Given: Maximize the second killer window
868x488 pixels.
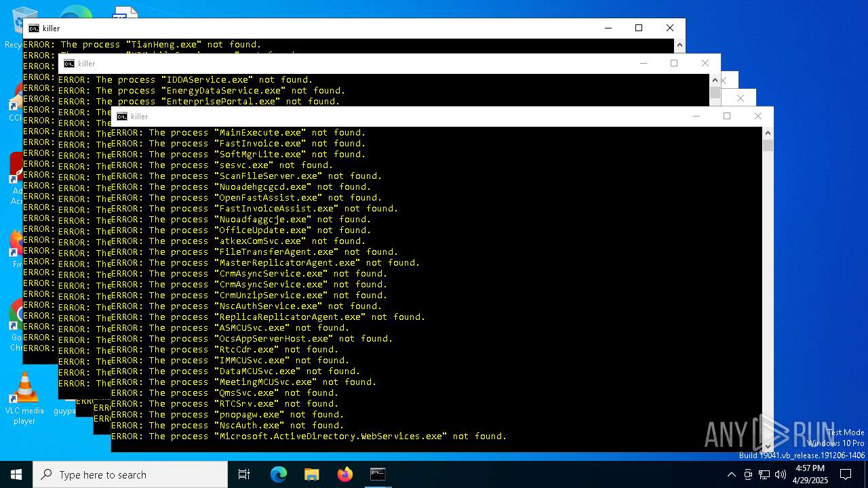Looking at the screenshot, I should pos(674,63).
